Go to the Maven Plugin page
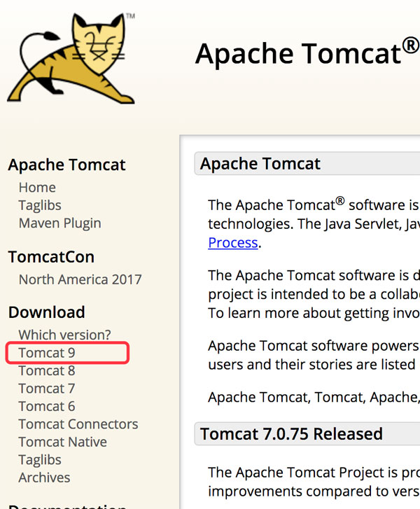 click(x=59, y=223)
